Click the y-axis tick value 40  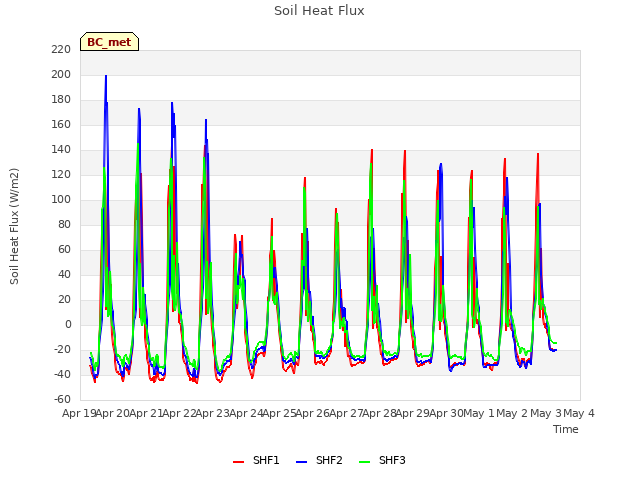coord(64,274)
